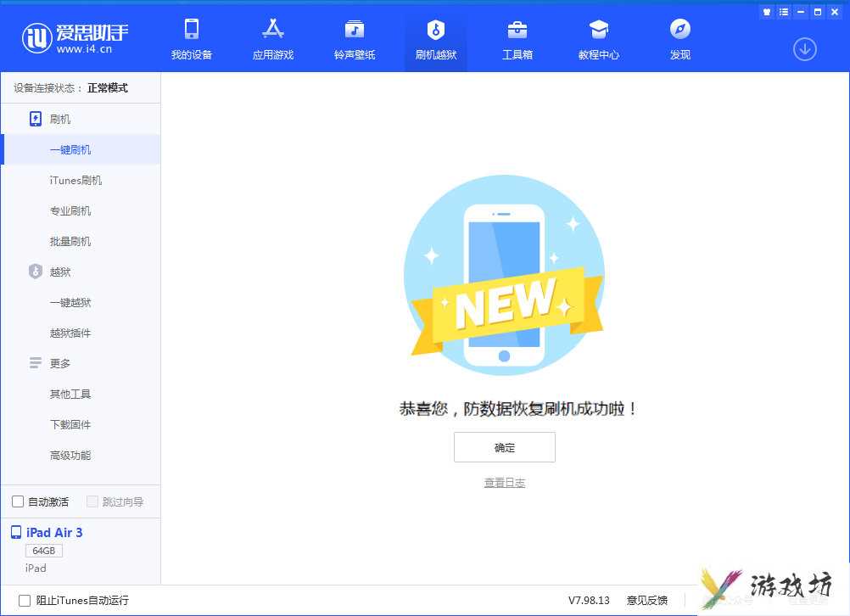Select 一键刷机 in sidebar
Screen dimensions: 850x616
coord(81,149)
